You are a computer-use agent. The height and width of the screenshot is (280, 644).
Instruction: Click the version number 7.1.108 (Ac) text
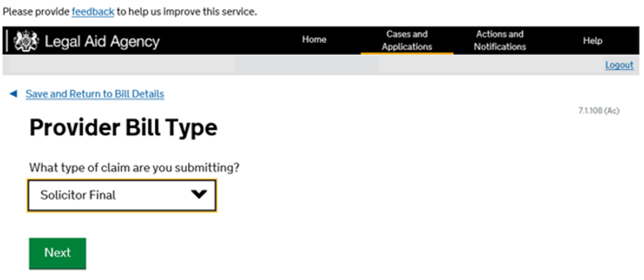point(598,111)
